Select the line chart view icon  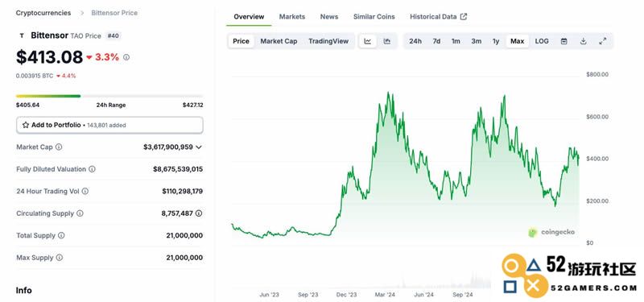point(368,41)
